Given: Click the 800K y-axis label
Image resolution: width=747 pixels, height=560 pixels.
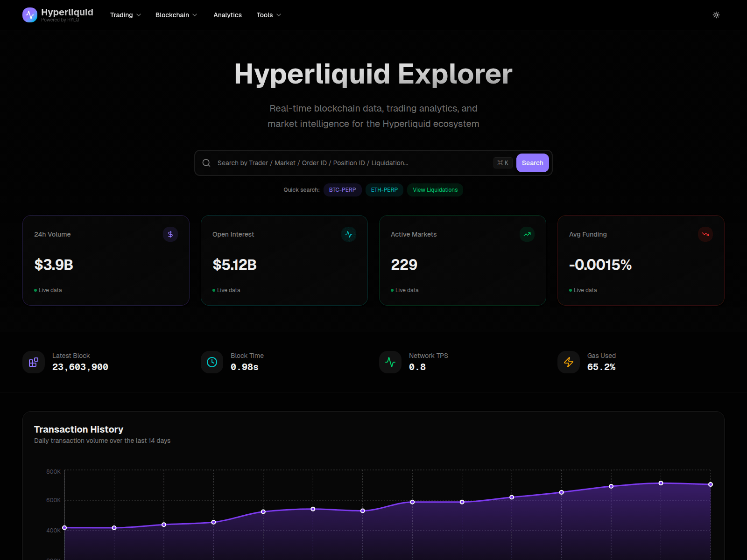Looking at the screenshot, I should click(53, 472).
